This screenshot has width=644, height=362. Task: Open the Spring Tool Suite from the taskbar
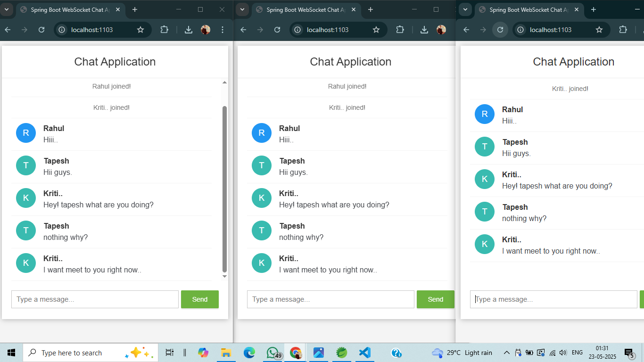(x=341, y=352)
